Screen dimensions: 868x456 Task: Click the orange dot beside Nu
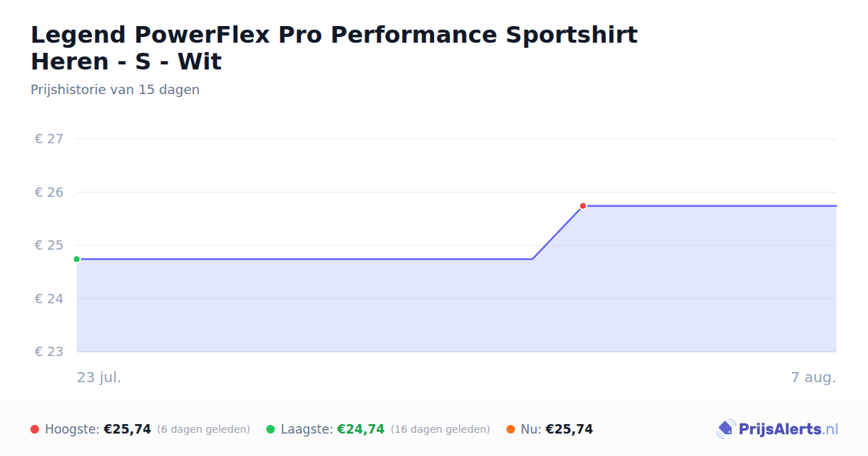click(511, 429)
